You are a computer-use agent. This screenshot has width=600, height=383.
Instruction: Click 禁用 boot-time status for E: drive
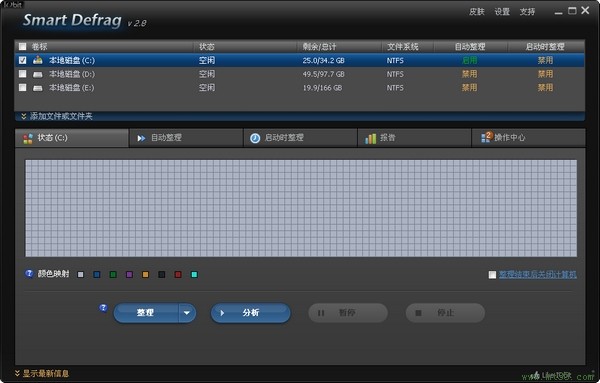[x=545, y=88]
